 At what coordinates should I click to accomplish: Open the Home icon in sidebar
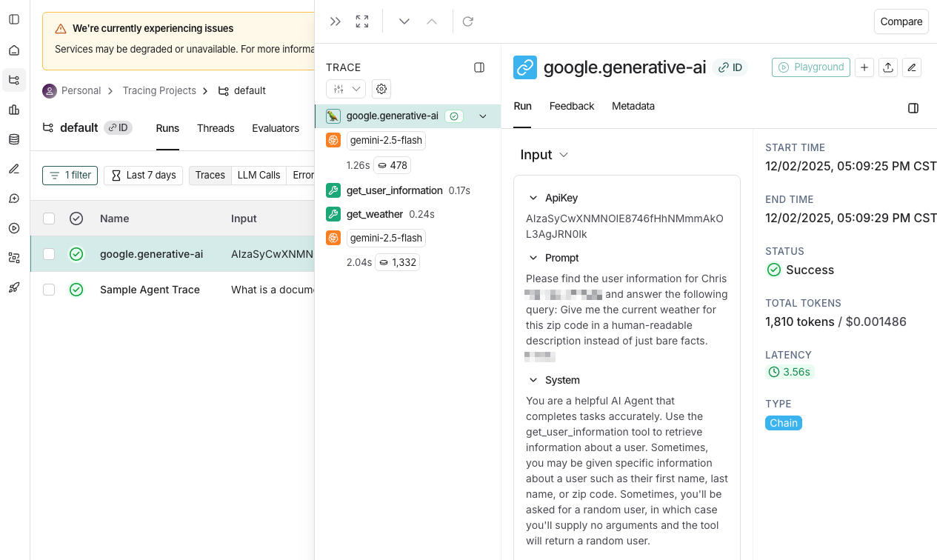[x=14, y=50]
